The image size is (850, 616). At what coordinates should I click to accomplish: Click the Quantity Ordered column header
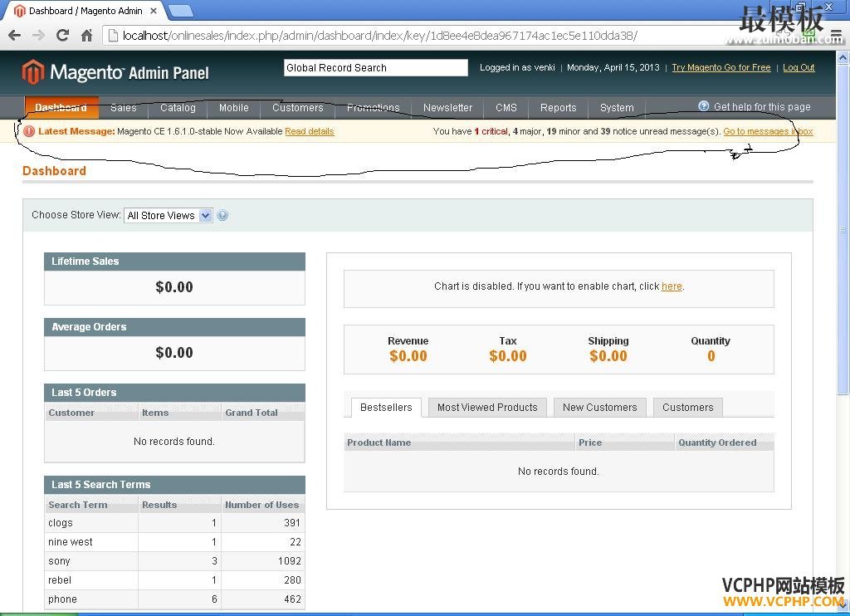tap(724, 442)
